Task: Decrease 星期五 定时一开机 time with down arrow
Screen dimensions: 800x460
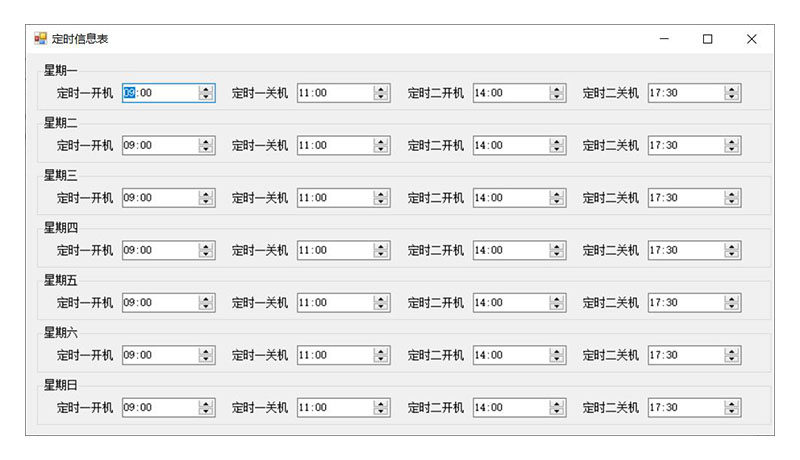Action: click(206, 307)
